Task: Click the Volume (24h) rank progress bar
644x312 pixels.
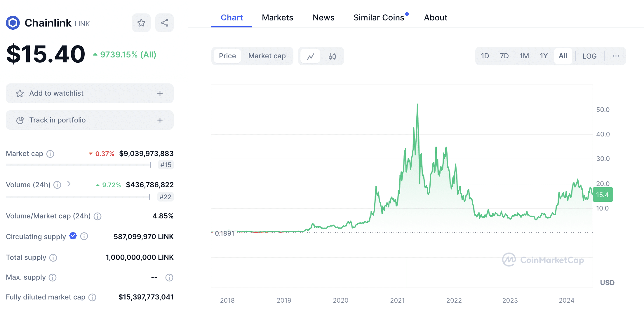Action: pyautogui.click(x=78, y=197)
